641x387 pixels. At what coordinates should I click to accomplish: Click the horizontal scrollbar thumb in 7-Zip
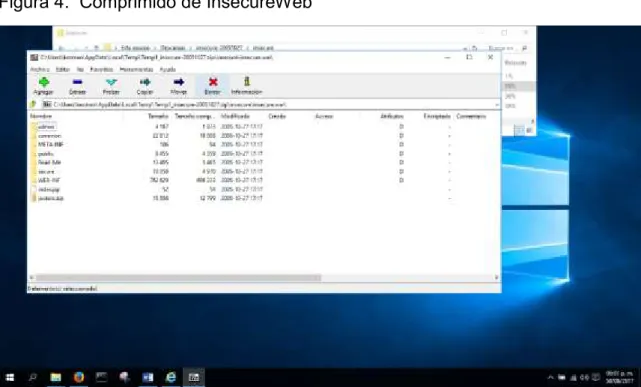[178, 278]
